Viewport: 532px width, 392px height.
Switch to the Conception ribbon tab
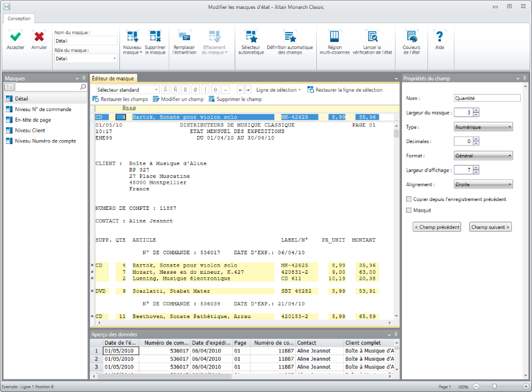click(x=20, y=19)
